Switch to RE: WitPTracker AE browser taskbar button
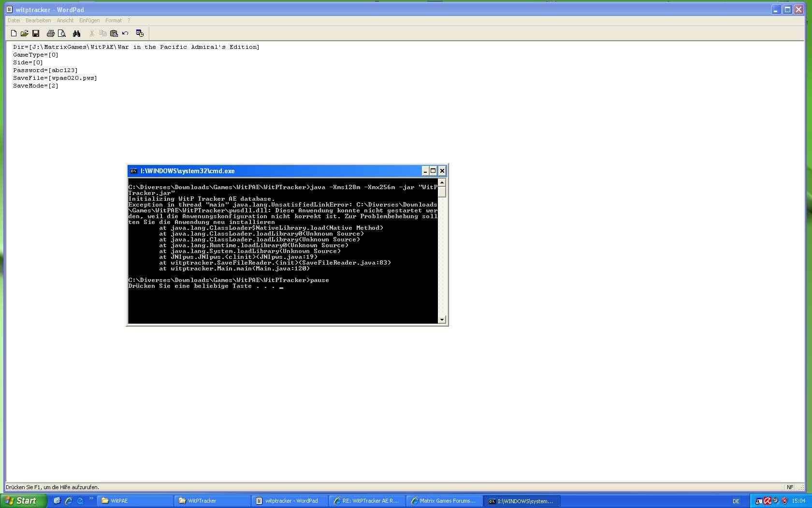This screenshot has width=812, height=508. (367, 501)
